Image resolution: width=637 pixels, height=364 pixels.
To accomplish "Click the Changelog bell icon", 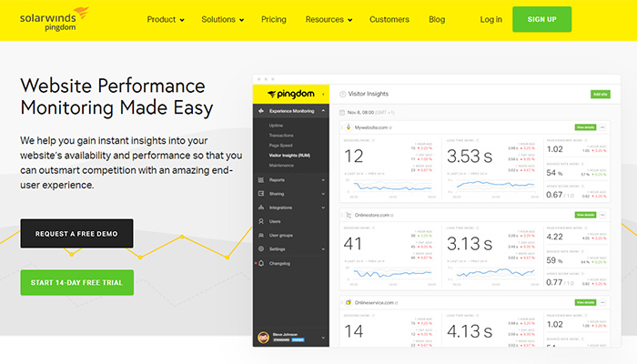I will 261,263.
